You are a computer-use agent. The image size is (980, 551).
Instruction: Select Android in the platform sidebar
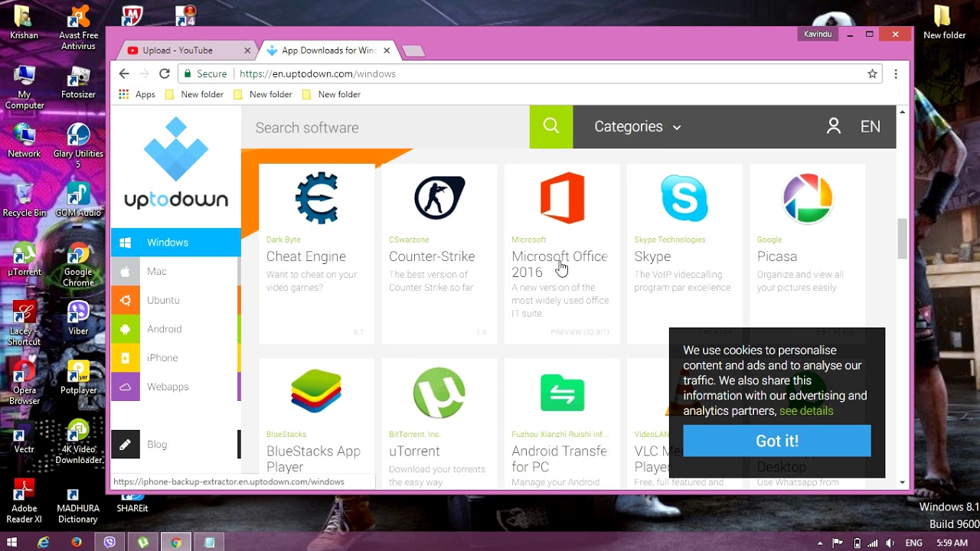176,329
